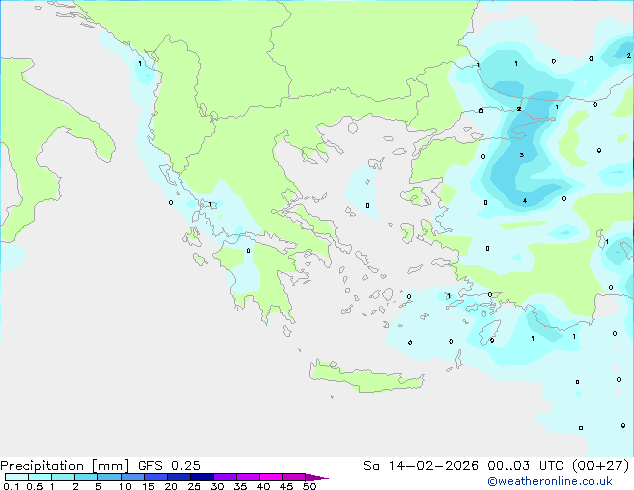Click the 40–45 mm magenta legend swatch
Viewport: 634px width, 490px height.
(x=271, y=477)
